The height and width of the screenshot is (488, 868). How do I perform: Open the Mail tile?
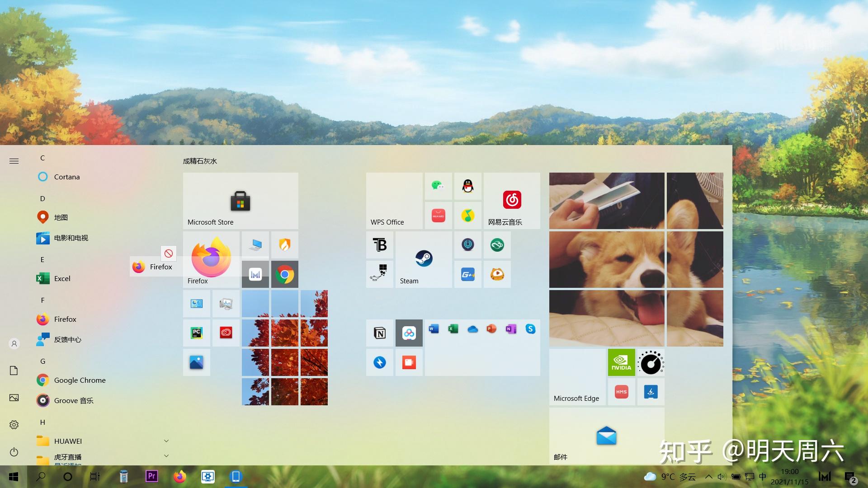[606, 436]
